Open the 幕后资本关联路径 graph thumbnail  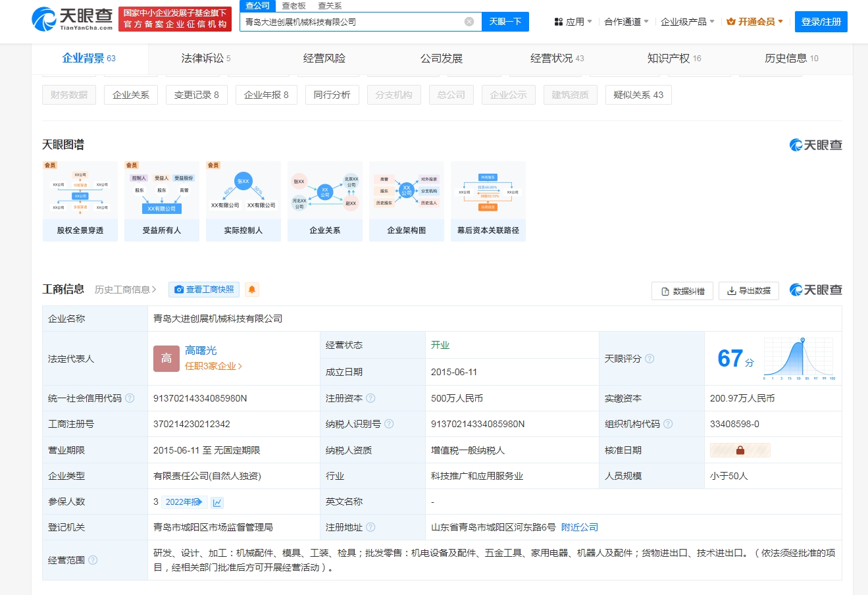pos(488,201)
